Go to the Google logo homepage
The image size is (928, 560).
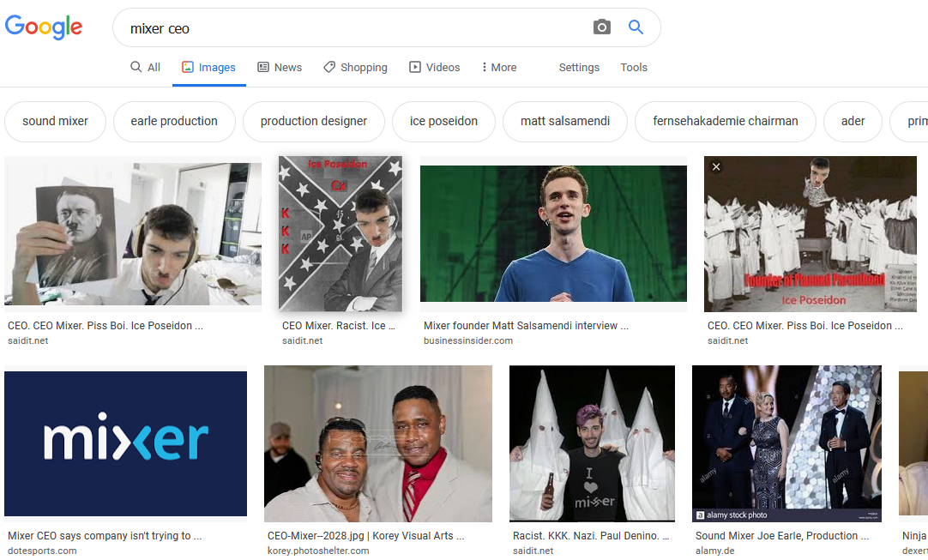(44, 27)
